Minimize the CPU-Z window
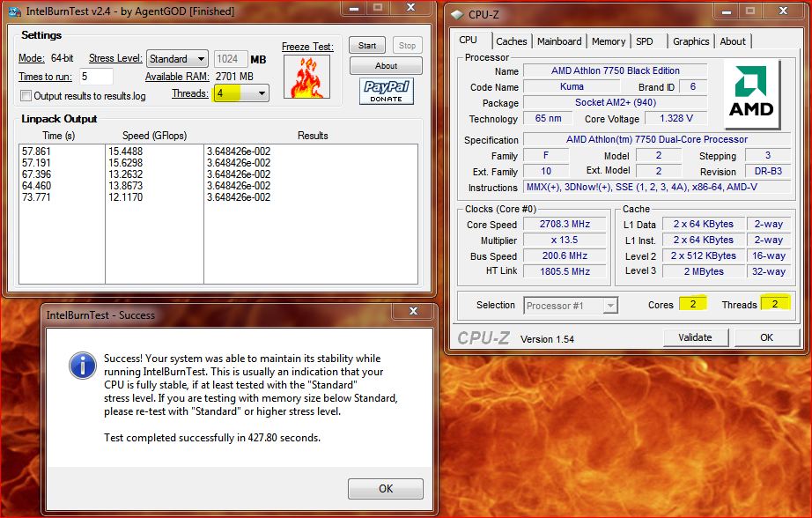Image resolution: width=812 pixels, height=518 pixels. [727, 11]
